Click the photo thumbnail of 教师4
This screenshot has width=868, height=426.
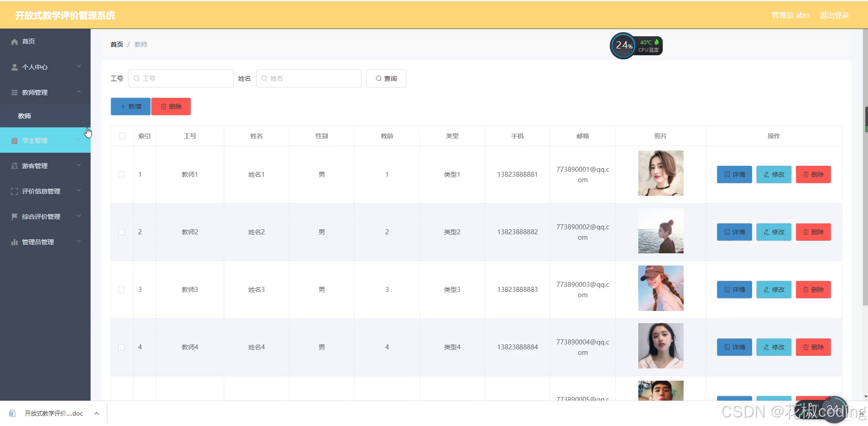click(x=661, y=346)
